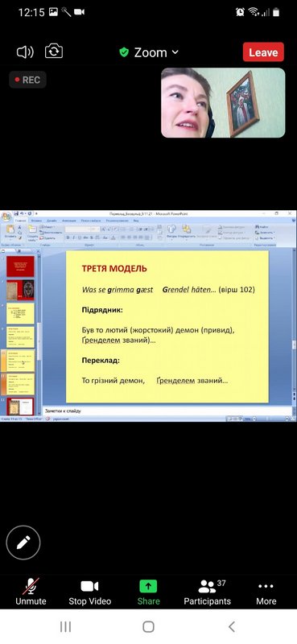Click the shared slide titled ТРЕТЯ МОДЕЛЬ
This screenshot has width=297, height=644.
[x=167, y=327]
